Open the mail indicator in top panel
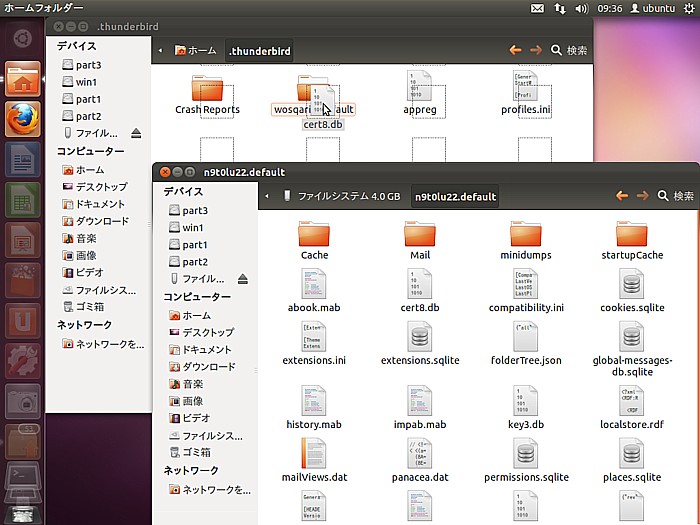This screenshot has width=700, height=525. pyautogui.click(x=537, y=8)
